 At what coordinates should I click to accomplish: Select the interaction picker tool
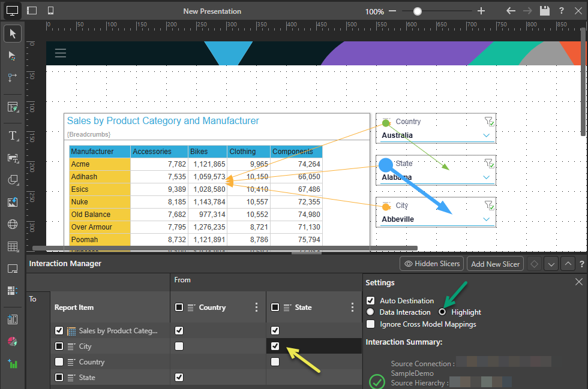pyautogui.click(x=13, y=56)
